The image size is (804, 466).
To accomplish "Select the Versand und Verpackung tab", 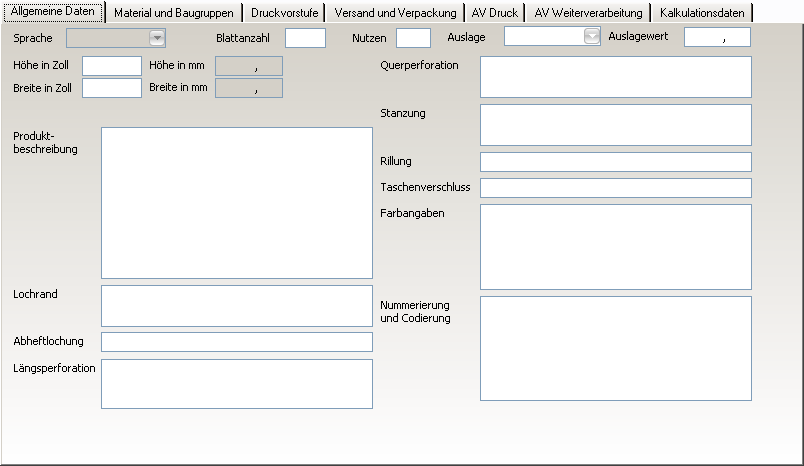I will [397, 13].
